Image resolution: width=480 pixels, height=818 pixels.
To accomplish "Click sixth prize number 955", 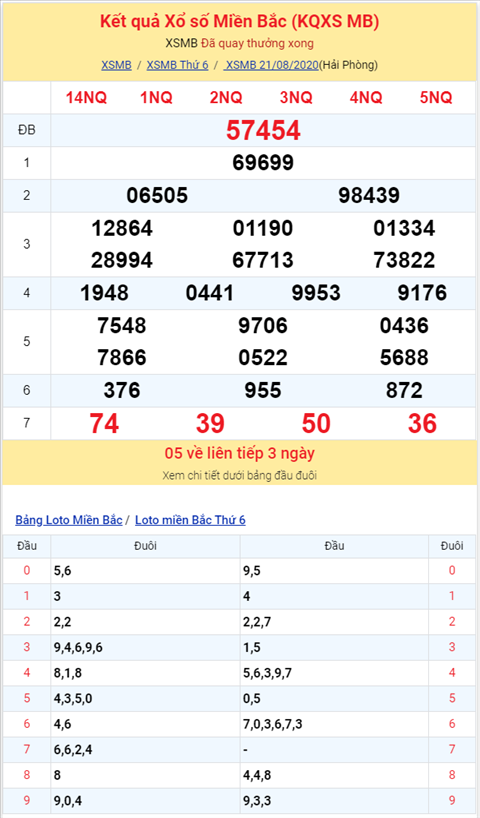I will click(x=263, y=391).
